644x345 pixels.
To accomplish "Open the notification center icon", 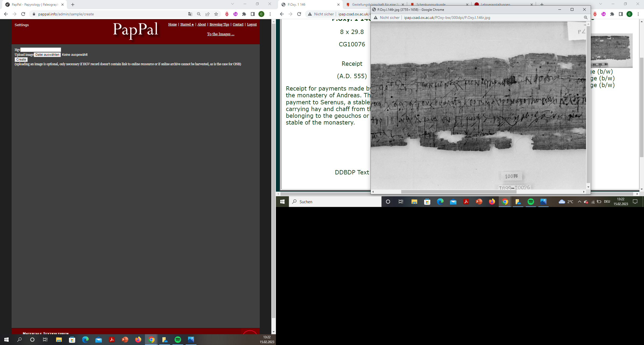I will [x=635, y=202].
